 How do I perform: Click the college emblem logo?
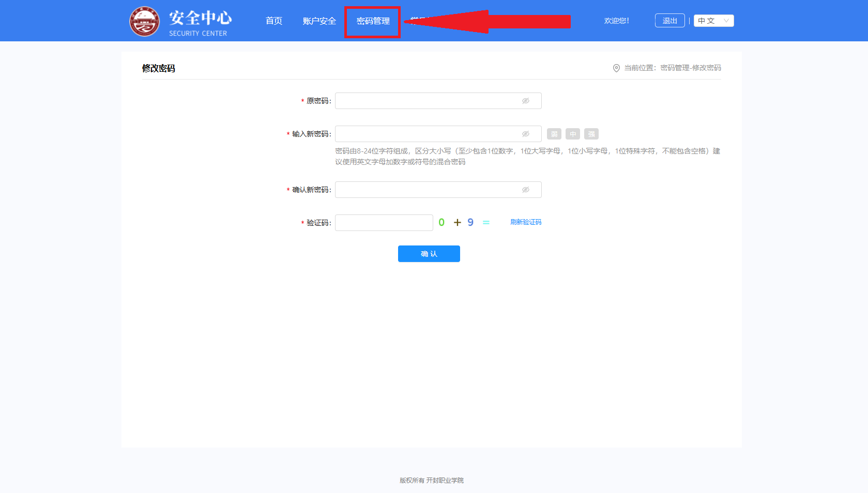coord(144,22)
